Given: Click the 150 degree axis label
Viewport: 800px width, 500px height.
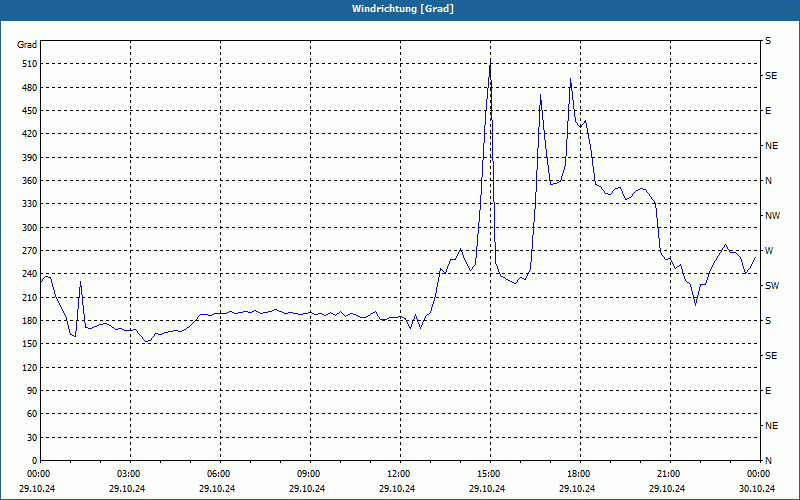Looking at the screenshot, I should 30,344.
